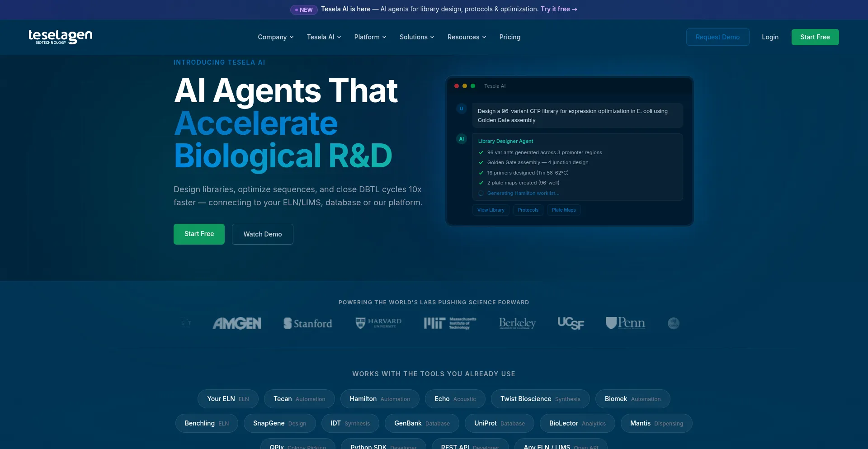Expand the Company dropdown menu

tap(276, 37)
